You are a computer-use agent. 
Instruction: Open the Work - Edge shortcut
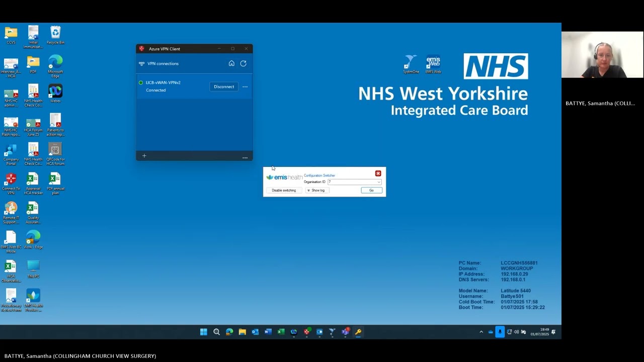pos(33,240)
